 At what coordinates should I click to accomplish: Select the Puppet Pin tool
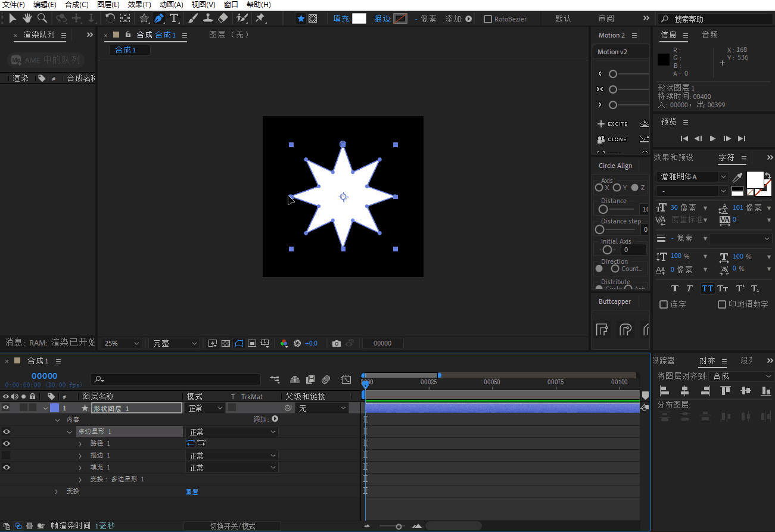pos(260,18)
